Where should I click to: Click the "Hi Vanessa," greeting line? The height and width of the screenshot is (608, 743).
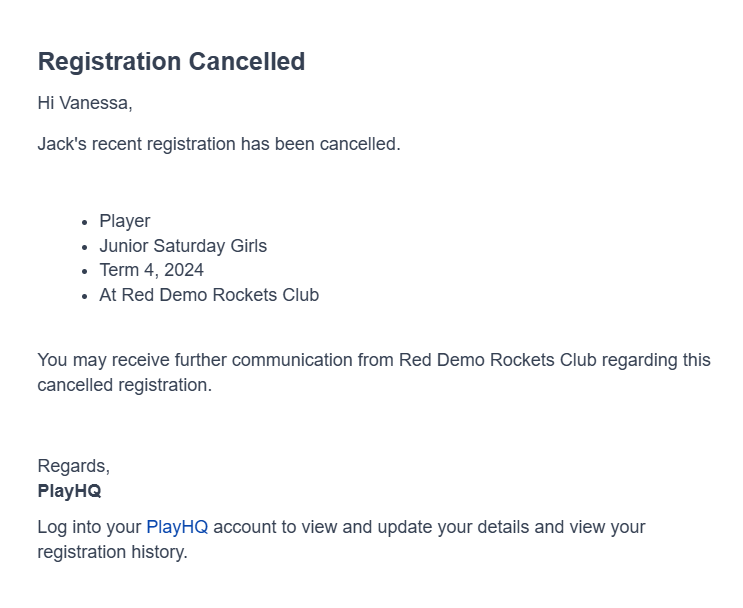pyautogui.click(x=85, y=103)
